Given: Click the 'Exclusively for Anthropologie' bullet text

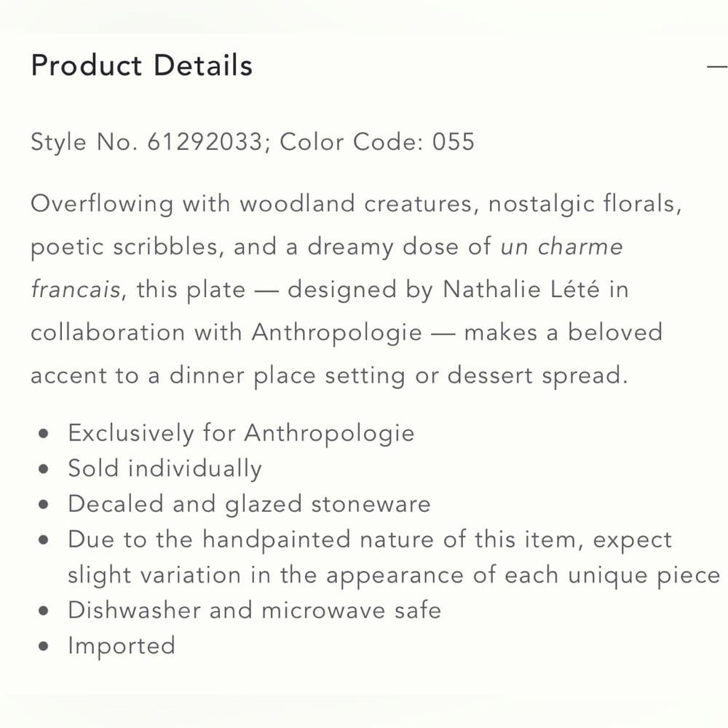Looking at the screenshot, I should click(x=241, y=433).
